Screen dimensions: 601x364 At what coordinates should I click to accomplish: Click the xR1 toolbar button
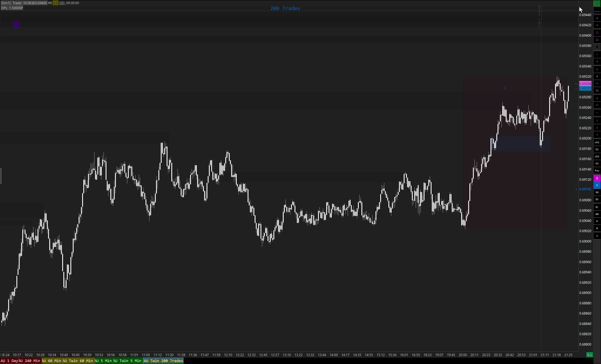click(597, 143)
